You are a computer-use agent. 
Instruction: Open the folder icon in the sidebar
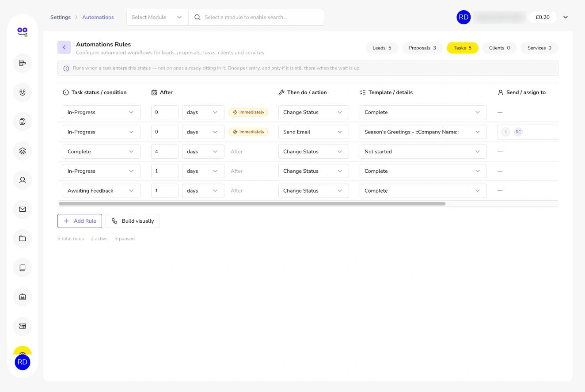tap(23, 238)
